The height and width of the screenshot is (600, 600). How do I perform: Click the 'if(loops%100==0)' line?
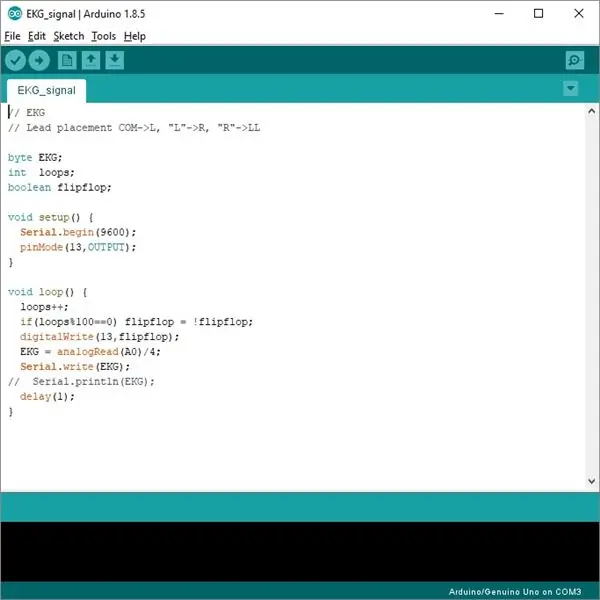click(x=137, y=322)
